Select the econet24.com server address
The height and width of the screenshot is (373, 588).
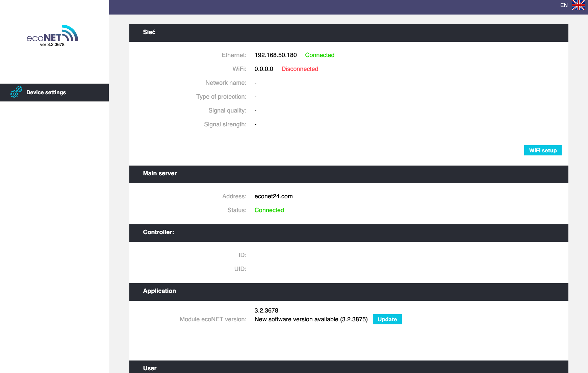click(274, 196)
